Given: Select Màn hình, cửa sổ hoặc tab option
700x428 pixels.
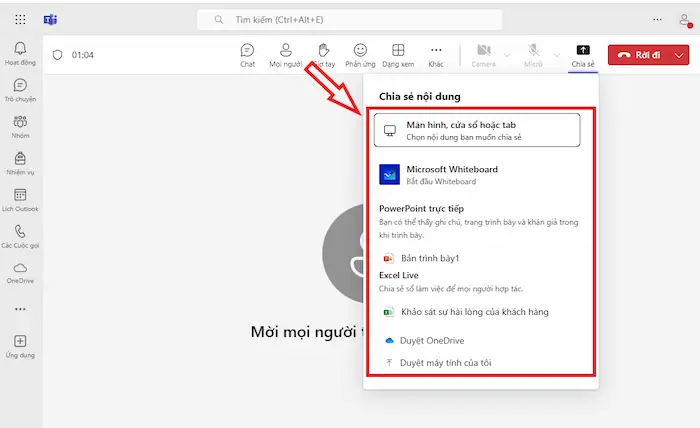Looking at the screenshot, I should click(476, 130).
